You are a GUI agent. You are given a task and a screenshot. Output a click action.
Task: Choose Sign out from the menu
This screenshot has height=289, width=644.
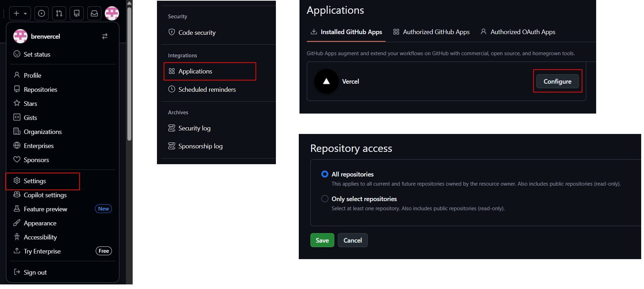[35, 272]
